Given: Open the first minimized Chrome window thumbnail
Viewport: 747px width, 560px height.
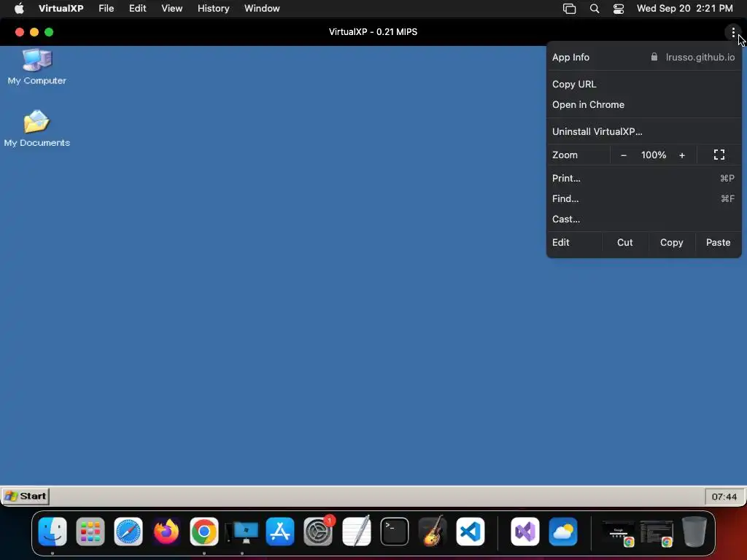Looking at the screenshot, I should [619, 533].
